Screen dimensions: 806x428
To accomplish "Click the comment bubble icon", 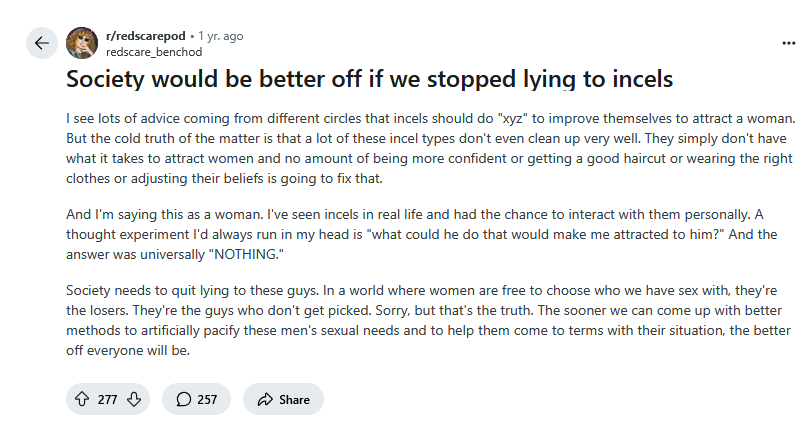I will coord(184,399).
